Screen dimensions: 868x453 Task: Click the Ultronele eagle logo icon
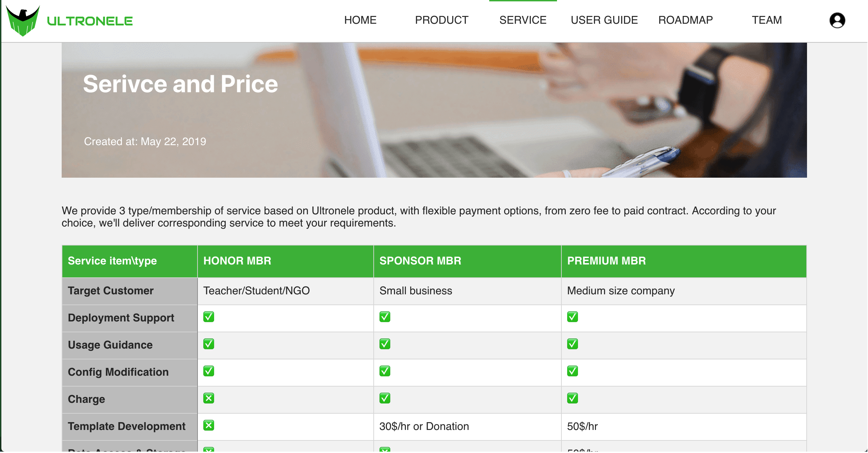[x=23, y=21]
